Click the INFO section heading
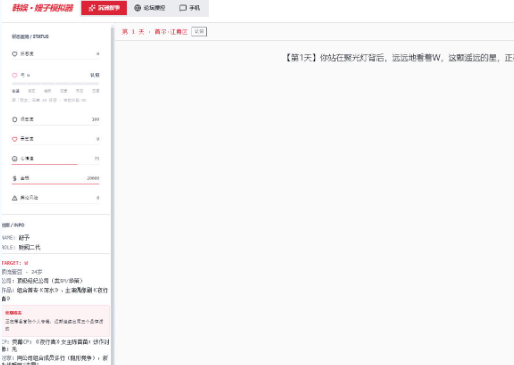 coord(13,225)
